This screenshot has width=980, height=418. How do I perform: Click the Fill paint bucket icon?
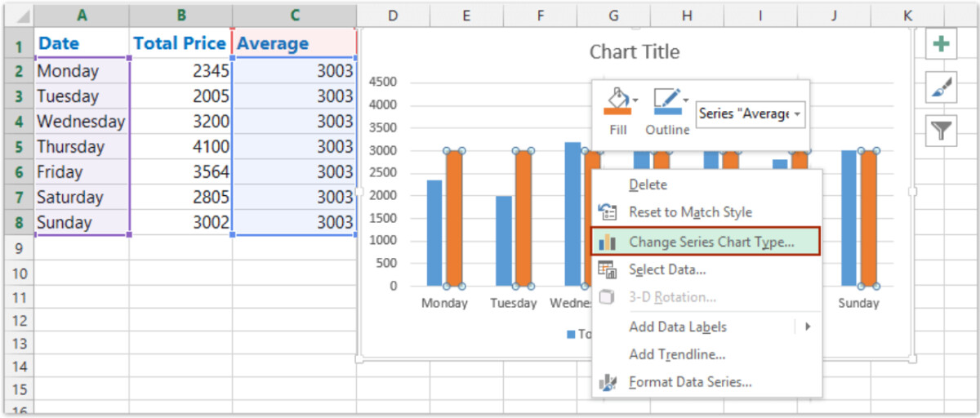[x=617, y=101]
